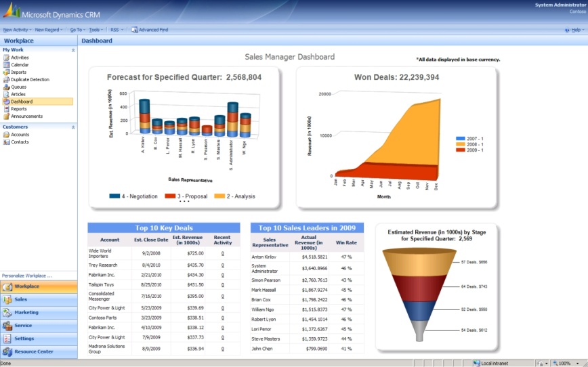Click John Chen in Sales Leaders
Viewport: 588px width, 367px height.
point(262,349)
